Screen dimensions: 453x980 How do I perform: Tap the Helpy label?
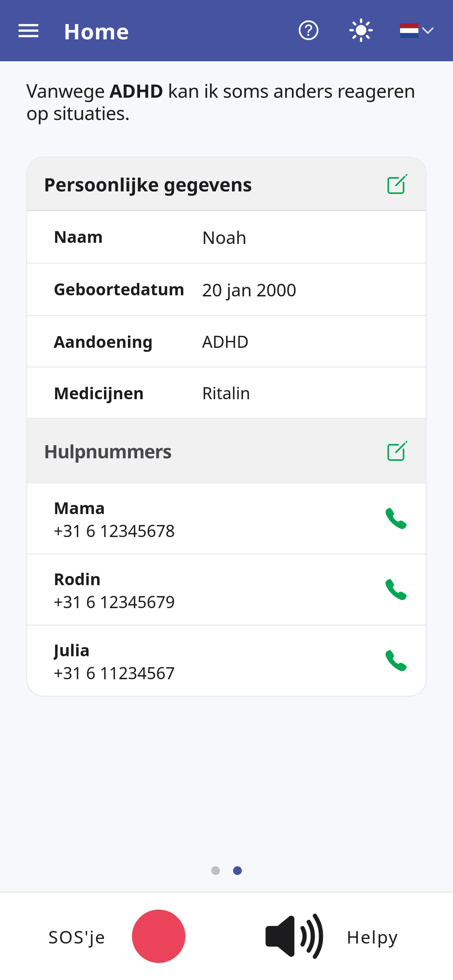click(x=372, y=937)
